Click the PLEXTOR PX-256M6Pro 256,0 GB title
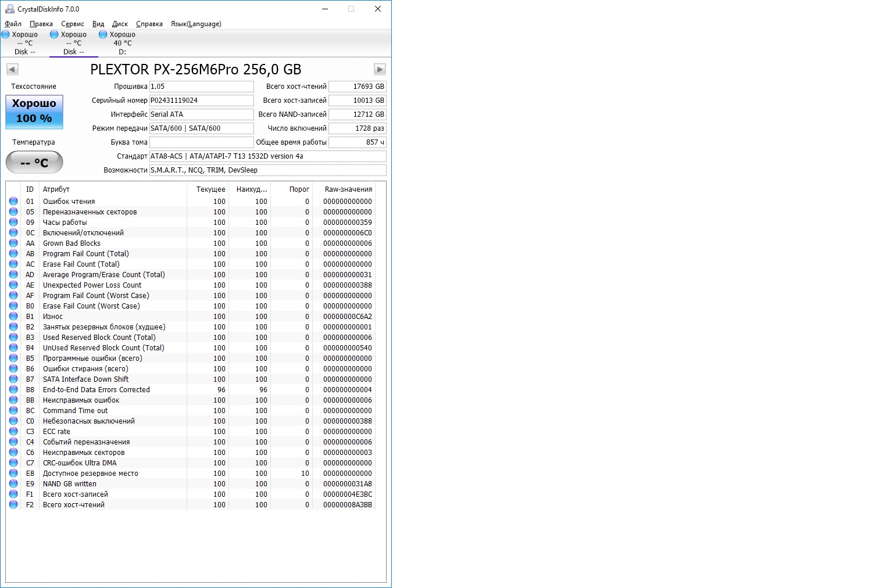This screenshot has width=893, height=588. coord(196,70)
